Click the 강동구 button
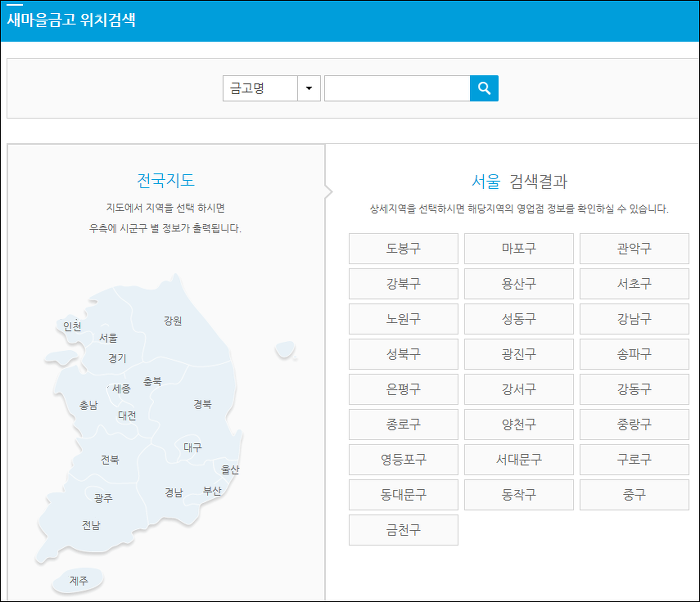700x602 pixels. click(x=634, y=389)
